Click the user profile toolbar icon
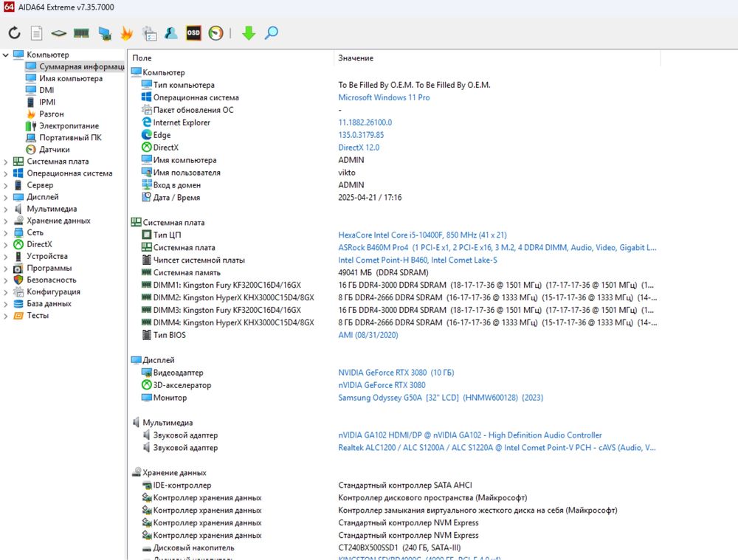 pyautogui.click(x=171, y=33)
